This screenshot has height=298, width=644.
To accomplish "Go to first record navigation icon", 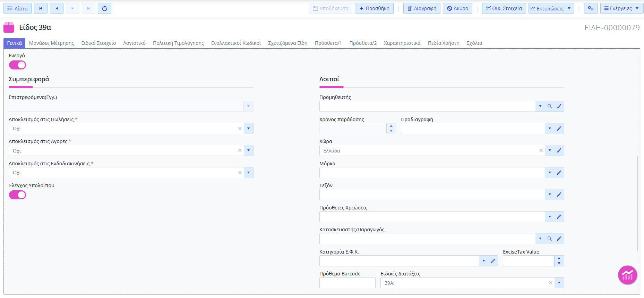I will pos(41,8).
